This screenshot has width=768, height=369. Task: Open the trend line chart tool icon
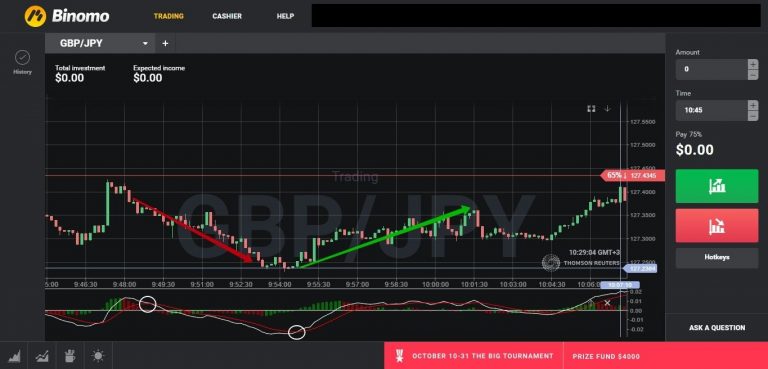pyautogui.click(x=42, y=355)
